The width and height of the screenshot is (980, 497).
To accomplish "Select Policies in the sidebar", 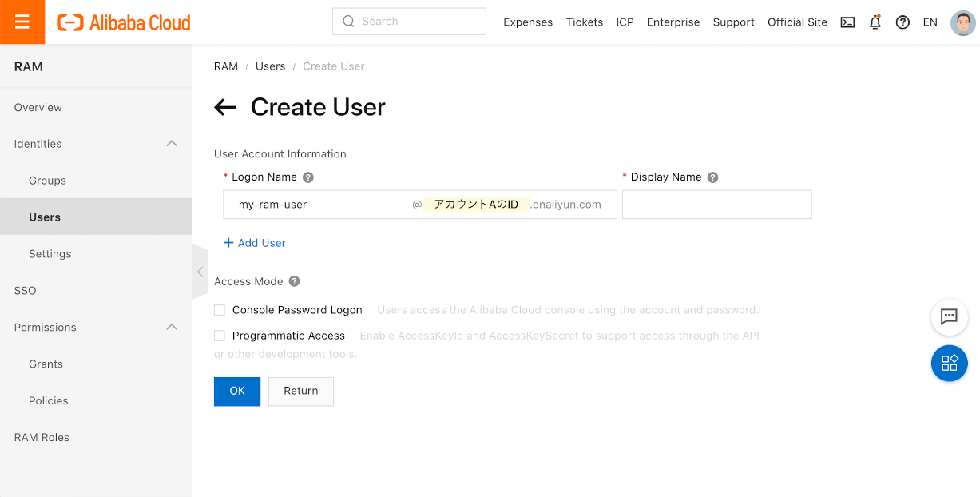I will click(x=49, y=400).
